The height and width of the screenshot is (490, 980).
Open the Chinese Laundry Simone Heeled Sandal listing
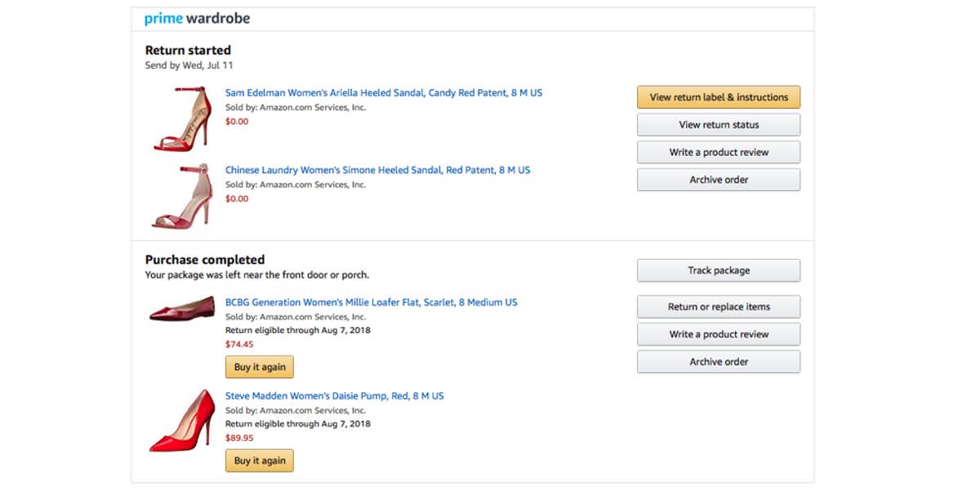[x=377, y=170]
